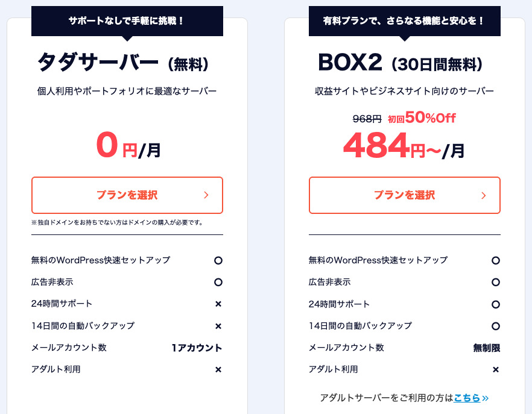Click the 484円 monthly price text
The height and width of the screenshot is (414, 532).
pos(404,146)
